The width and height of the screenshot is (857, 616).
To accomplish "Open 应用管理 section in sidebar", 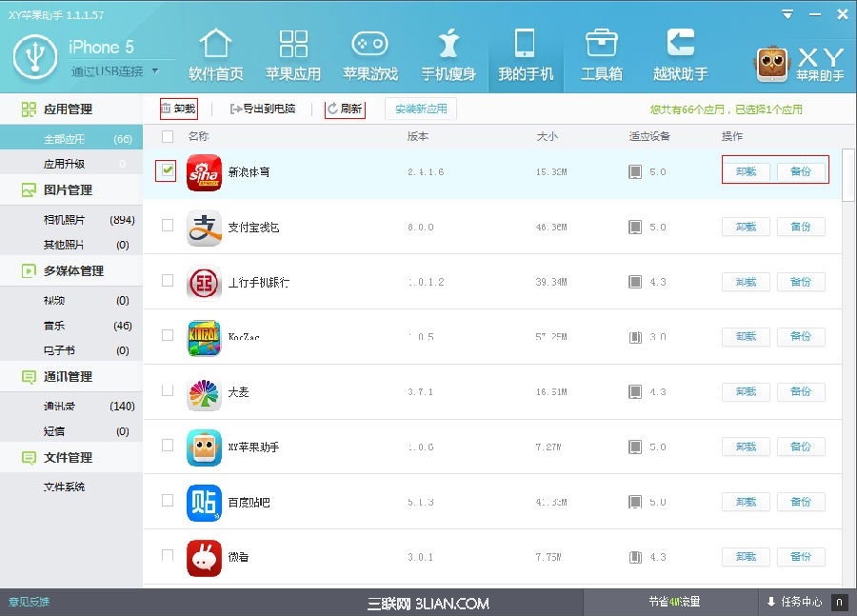I will coord(71,109).
